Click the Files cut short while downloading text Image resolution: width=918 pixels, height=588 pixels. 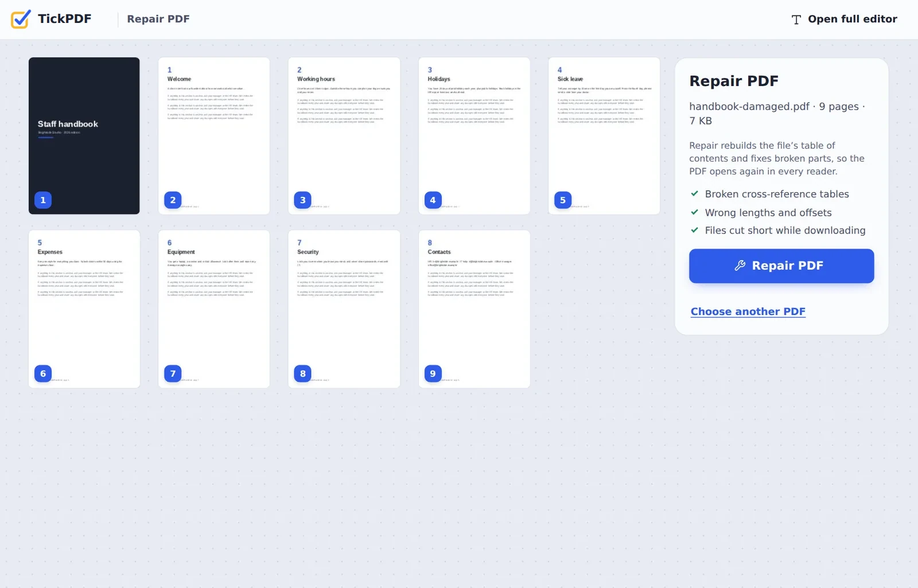(785, 230)
